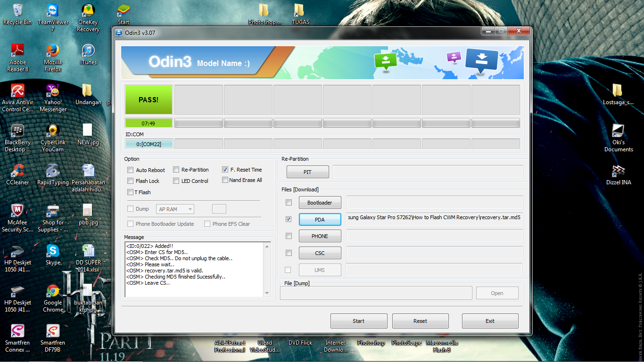Open the Recycle Bin desktop icon

[x=17, y=14]
